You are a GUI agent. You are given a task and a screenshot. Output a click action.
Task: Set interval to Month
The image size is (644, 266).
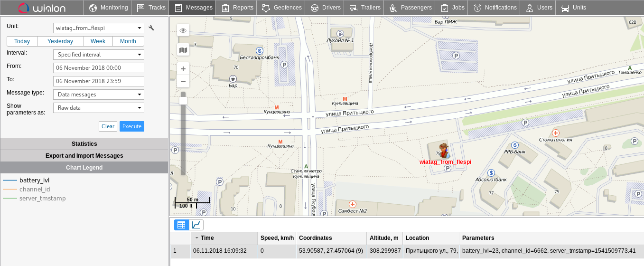tap(128, 41)
